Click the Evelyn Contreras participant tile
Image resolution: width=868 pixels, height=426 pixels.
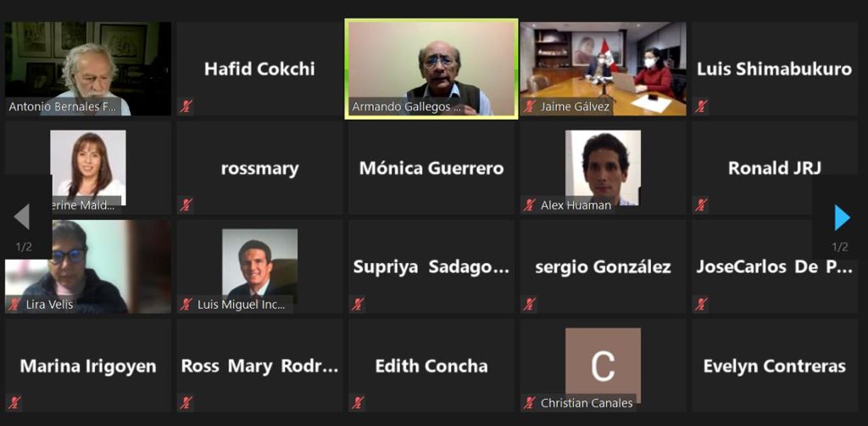(x=774, y=366)
